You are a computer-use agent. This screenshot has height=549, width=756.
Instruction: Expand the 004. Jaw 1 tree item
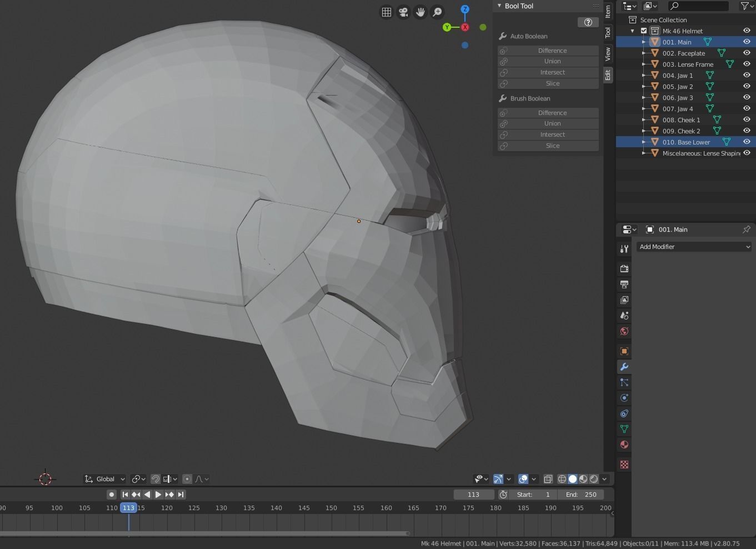pyautogui.click(x=644, y=76)
